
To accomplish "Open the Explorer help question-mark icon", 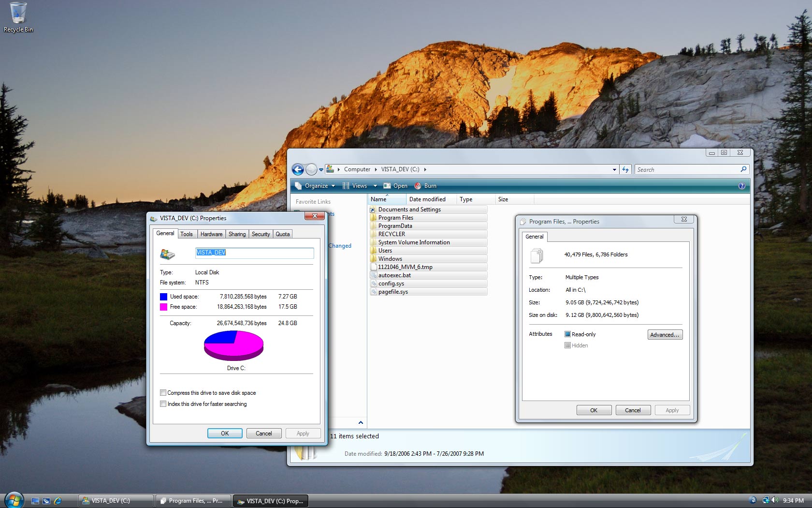I will coord(741,186).
